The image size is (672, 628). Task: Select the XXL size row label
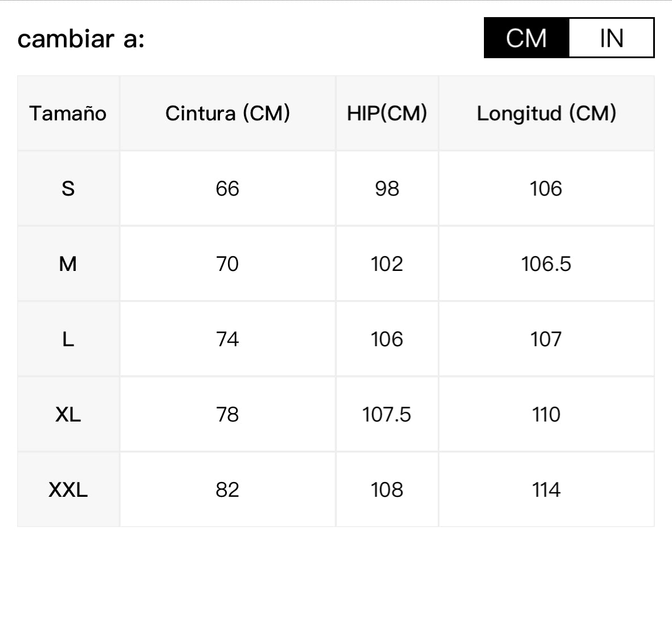(x=68, y=490)
